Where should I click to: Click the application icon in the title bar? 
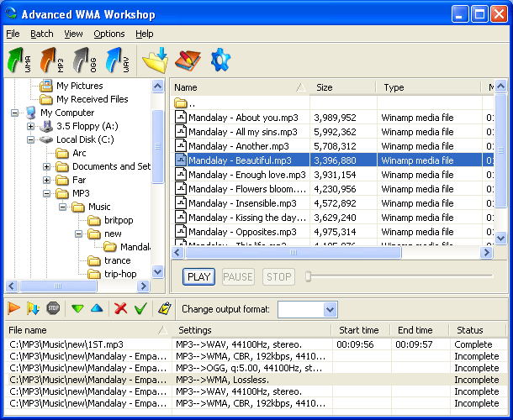tap(11, 13)
